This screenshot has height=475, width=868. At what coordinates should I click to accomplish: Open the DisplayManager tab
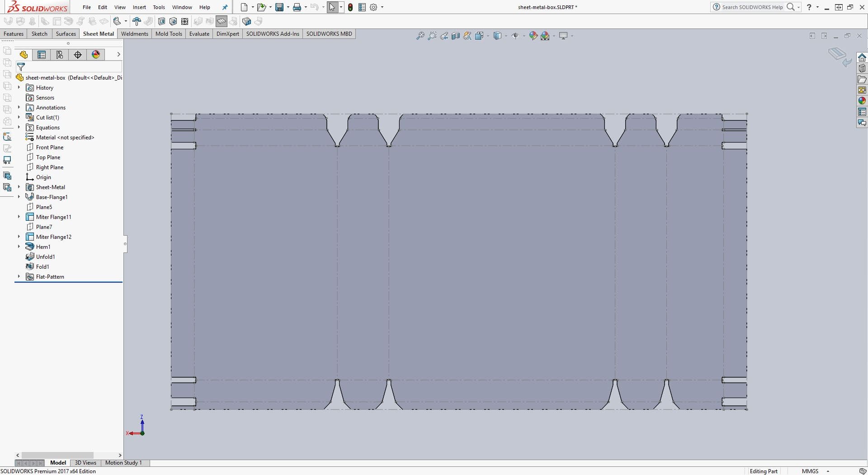click(96, 55)
